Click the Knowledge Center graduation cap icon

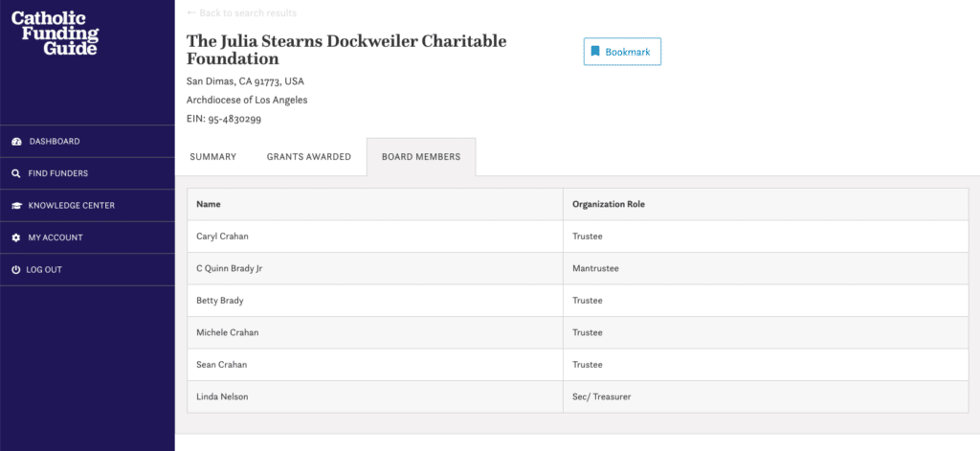point(17,206)
